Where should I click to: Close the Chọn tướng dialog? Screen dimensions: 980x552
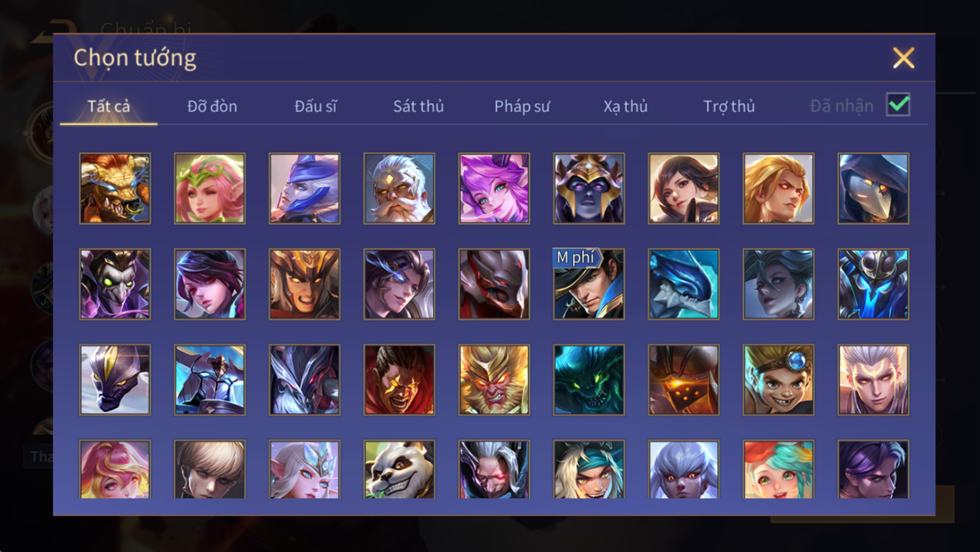point(903,58)
